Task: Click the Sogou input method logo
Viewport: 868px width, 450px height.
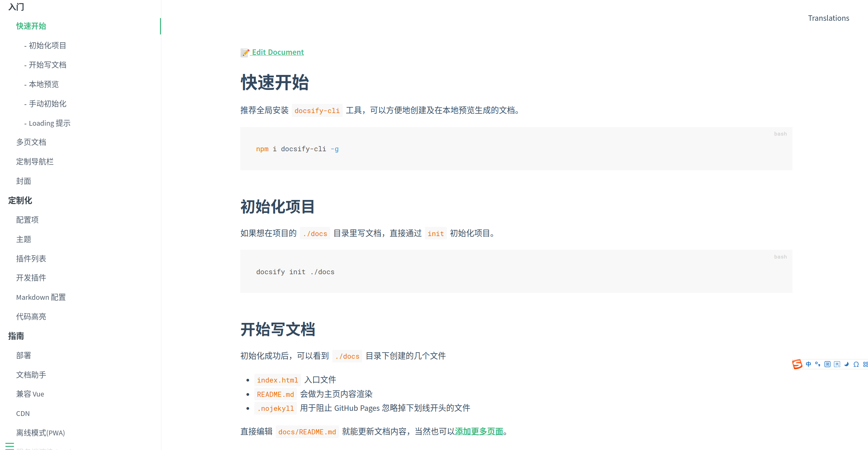Action: (797, 364)
